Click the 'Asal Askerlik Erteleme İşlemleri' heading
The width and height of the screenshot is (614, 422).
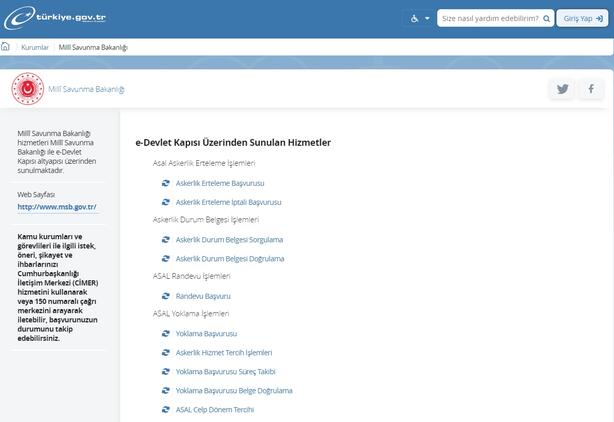(x=204, y=163)
